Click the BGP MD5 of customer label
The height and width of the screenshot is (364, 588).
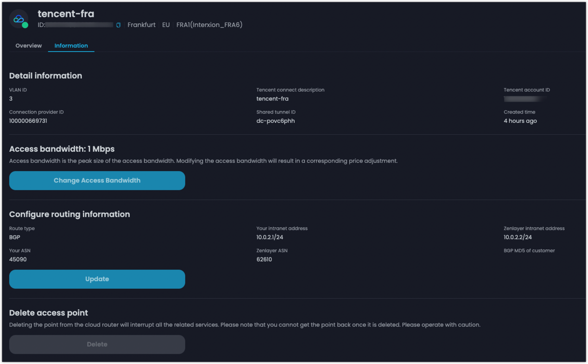529,251
